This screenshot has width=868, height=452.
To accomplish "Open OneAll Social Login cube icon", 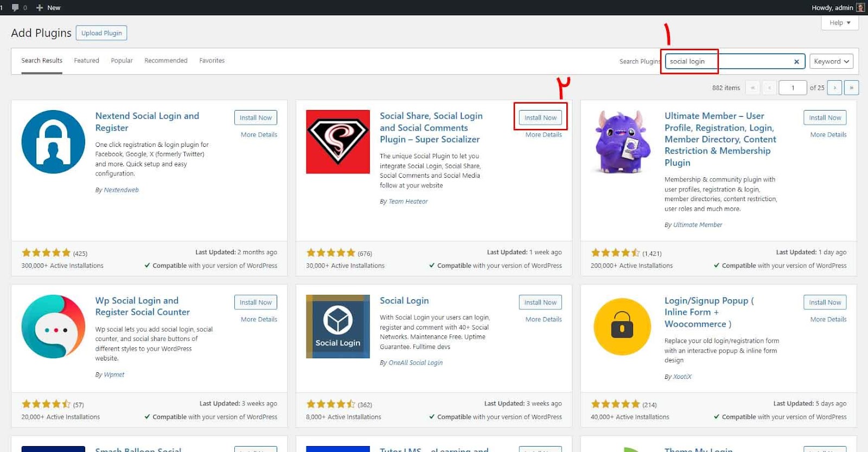I will [x=338, y=327].
